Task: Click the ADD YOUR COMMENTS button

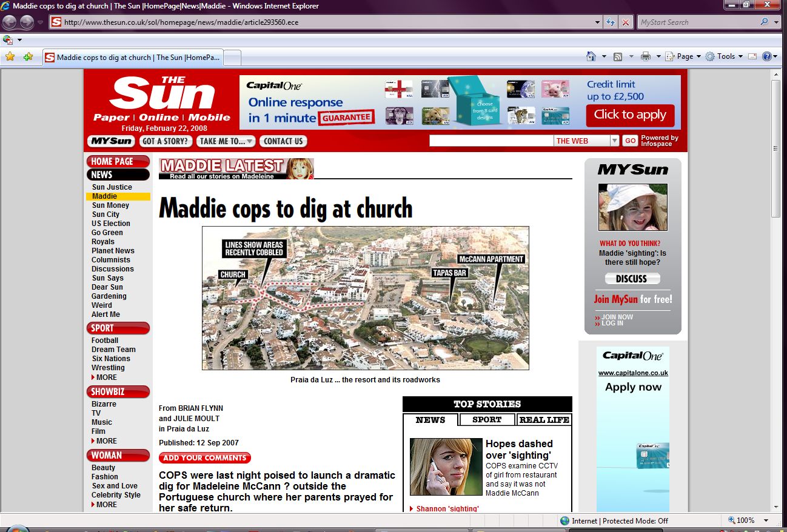Action: pos(205,458)
